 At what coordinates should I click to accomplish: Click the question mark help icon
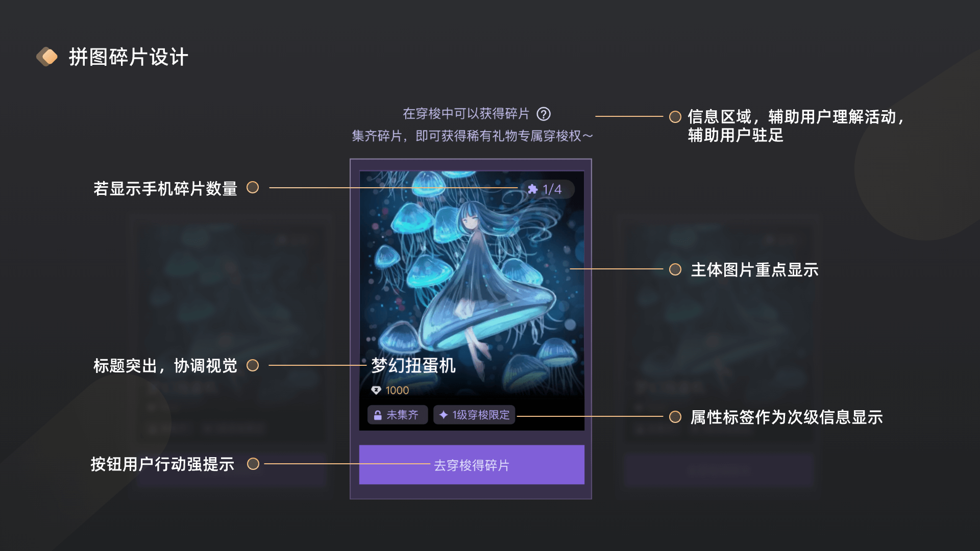tap(544, 114)
